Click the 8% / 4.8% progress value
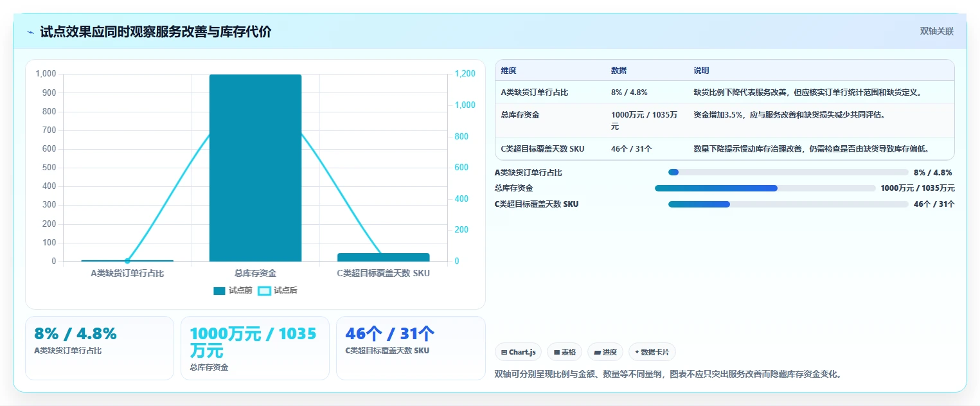 (x=932, y=172)
